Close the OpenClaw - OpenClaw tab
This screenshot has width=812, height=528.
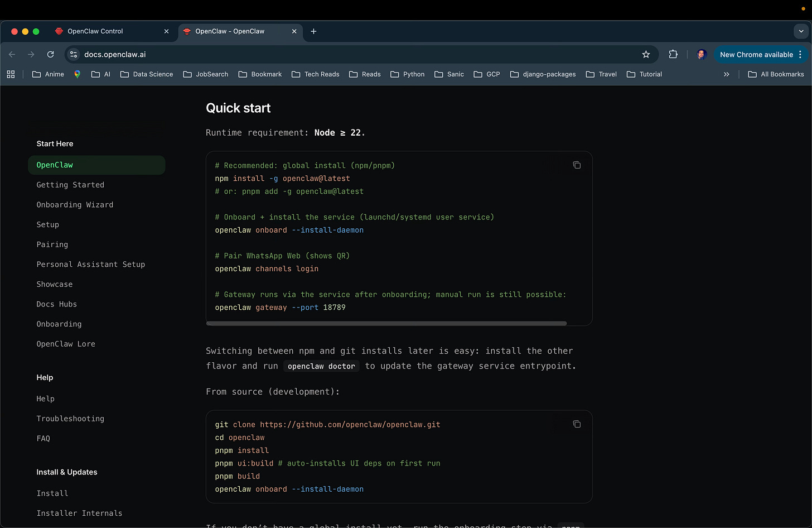pos(294,31)
